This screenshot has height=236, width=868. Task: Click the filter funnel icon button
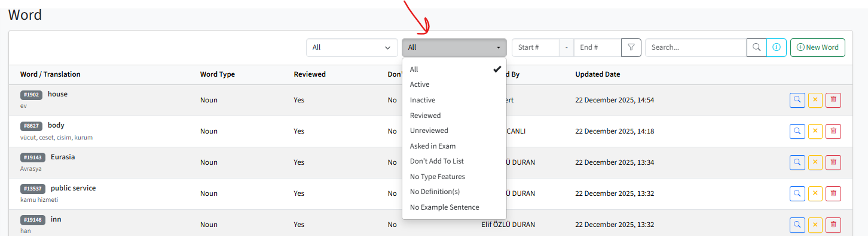click(631, 47)
